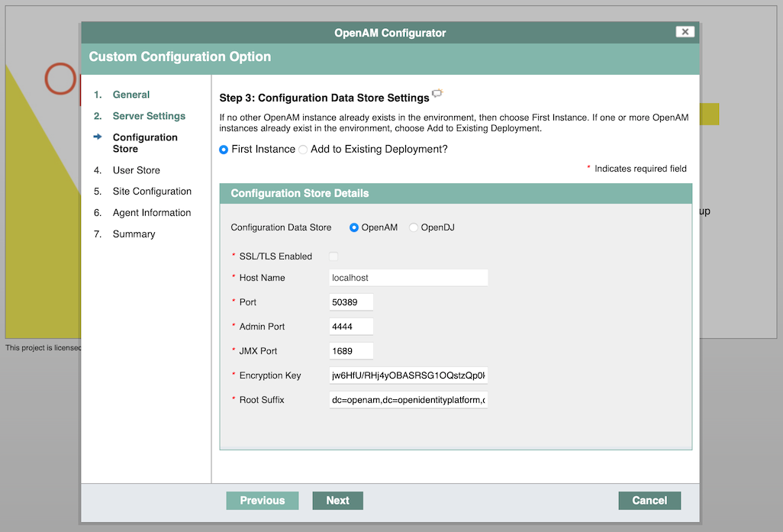Click the Root Suffix label
The image size is (783, 532).
tap(262, 400)
